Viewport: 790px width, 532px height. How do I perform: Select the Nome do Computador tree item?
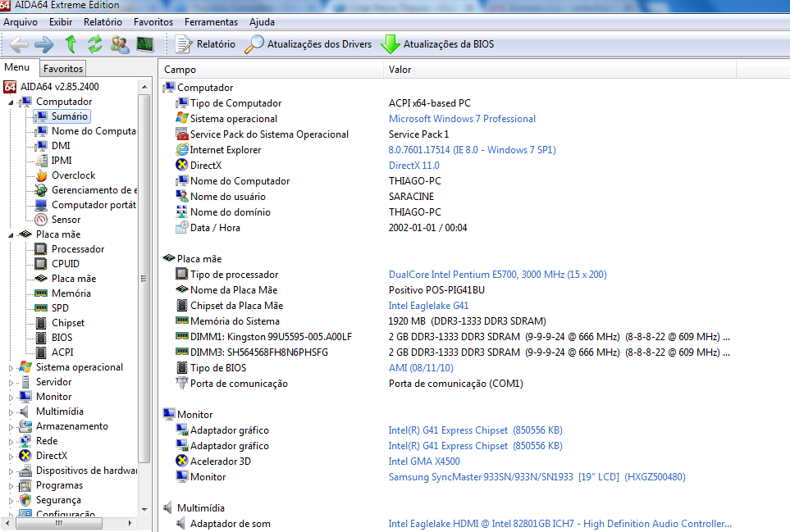click(94, 131)
